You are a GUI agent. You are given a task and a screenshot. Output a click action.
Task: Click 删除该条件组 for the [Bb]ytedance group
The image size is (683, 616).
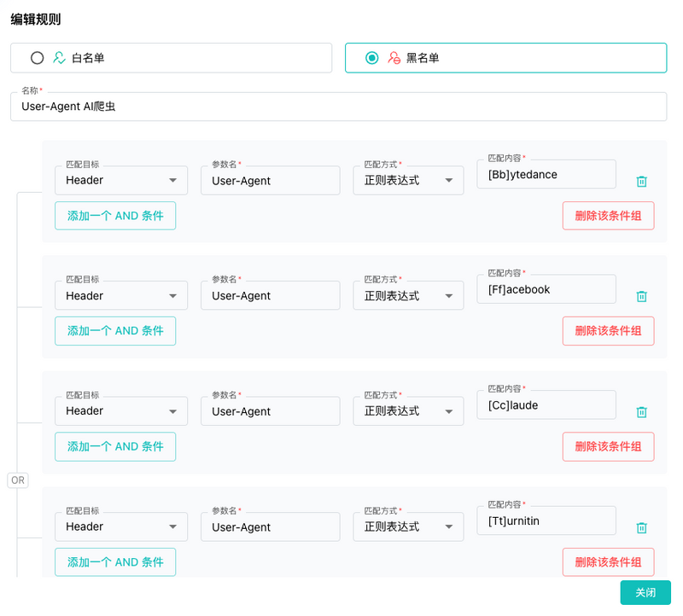[x=608, y=216]
